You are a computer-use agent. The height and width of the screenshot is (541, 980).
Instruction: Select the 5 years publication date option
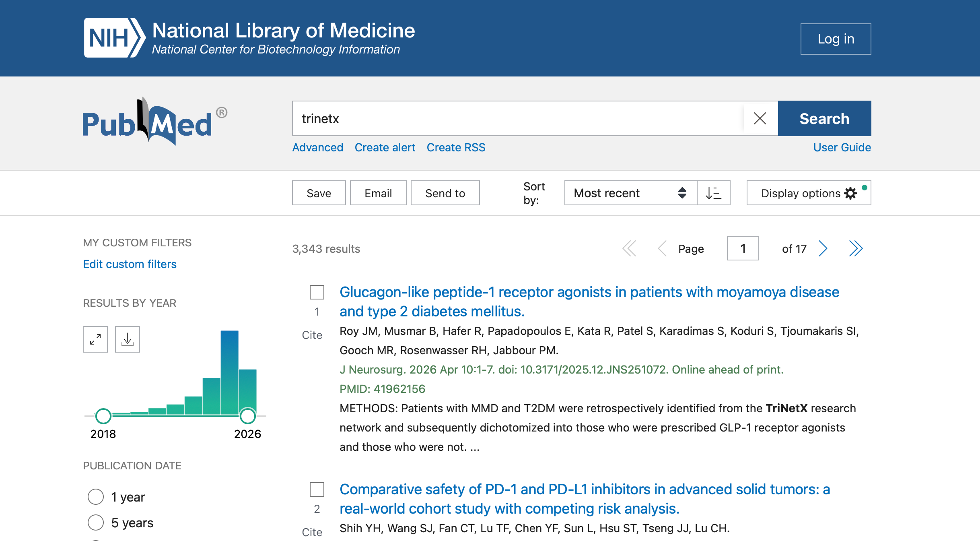96,522
